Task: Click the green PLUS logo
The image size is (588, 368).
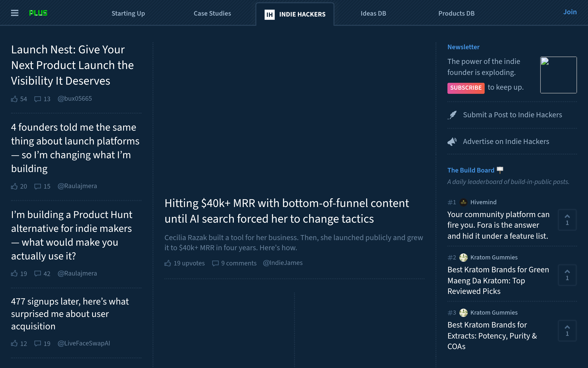Action: tap(38, 13)
